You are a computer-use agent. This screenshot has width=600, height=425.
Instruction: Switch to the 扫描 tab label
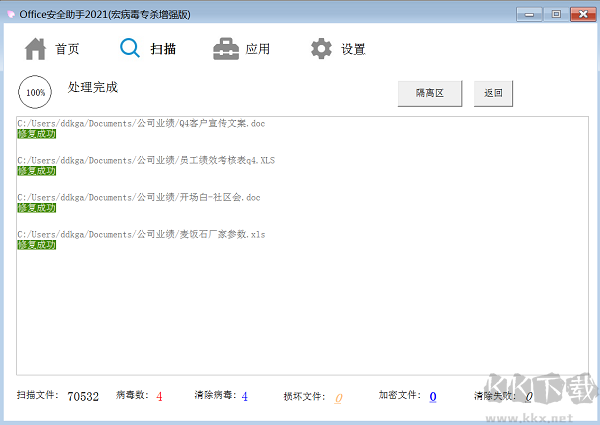pos(163,49)
